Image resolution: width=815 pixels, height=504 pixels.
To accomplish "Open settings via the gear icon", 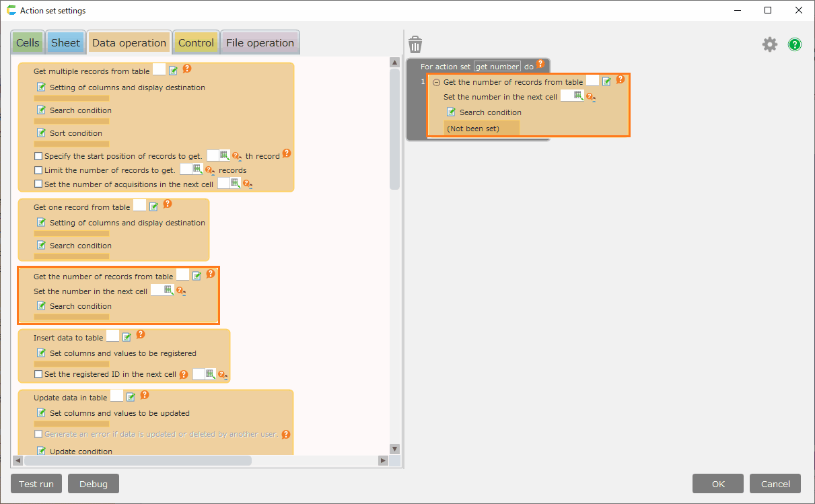I will 769,44.
